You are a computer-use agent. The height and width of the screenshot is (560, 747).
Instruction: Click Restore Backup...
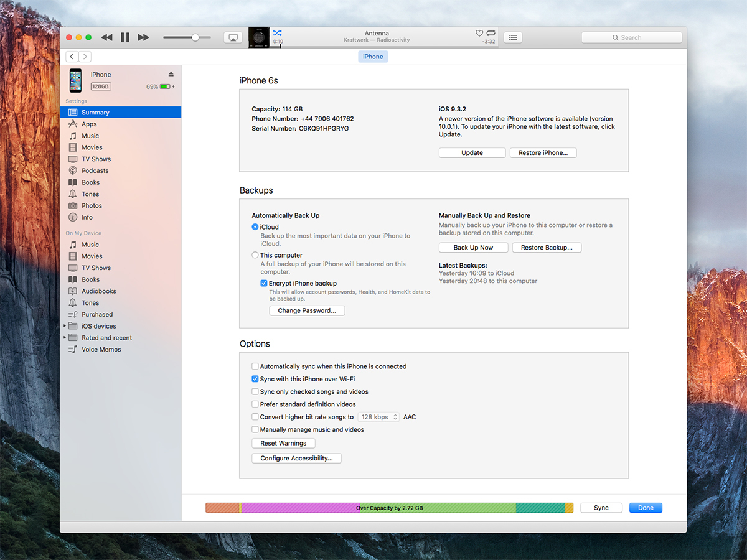547,248
